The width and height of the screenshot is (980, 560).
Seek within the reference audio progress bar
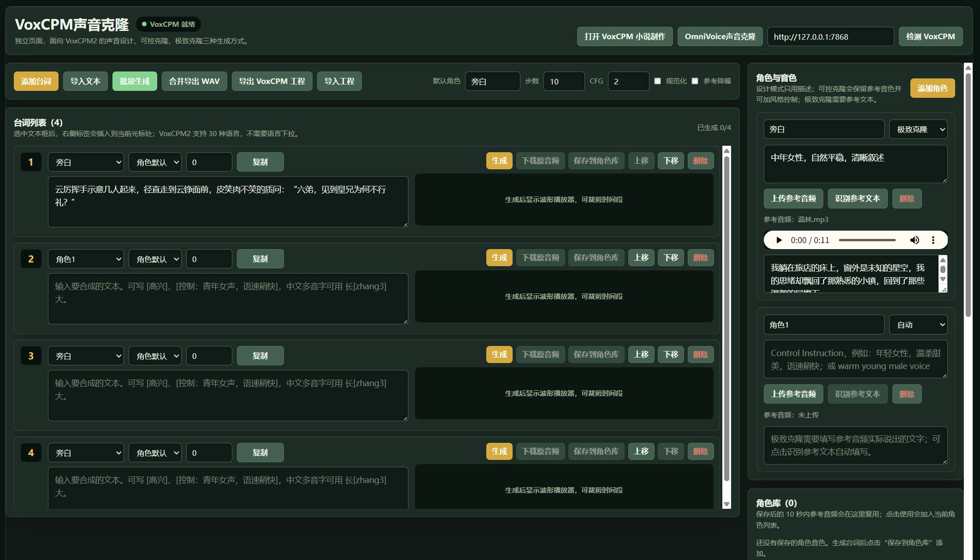pos(867,240)
